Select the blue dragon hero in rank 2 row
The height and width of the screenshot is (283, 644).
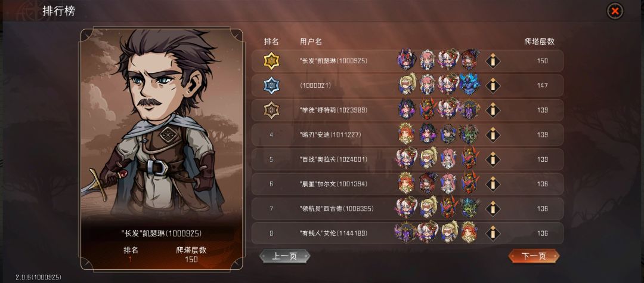coord(469,85)
